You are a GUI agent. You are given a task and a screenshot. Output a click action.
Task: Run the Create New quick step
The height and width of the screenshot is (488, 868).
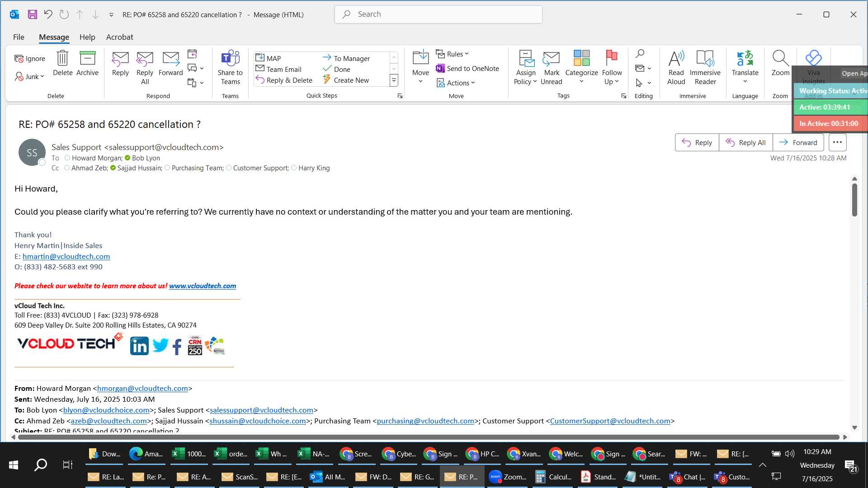tap(346, 80)
